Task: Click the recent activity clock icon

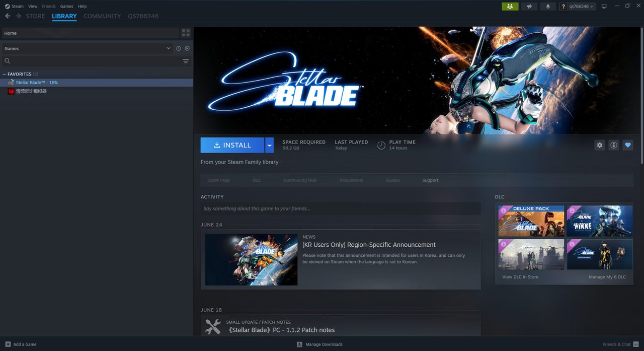Action: (178, 48)
